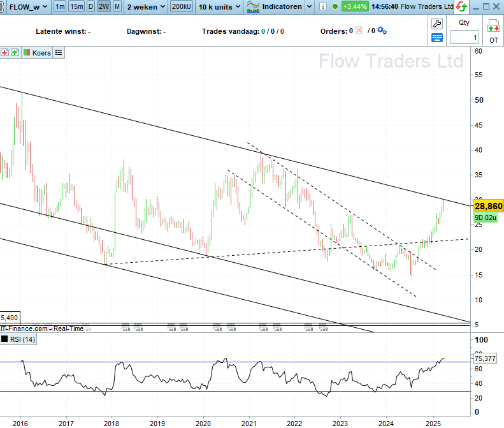The height and width of the screenshot is (428, 504).
Task: Click the Qty input field
Action: [x=464, y=38]
